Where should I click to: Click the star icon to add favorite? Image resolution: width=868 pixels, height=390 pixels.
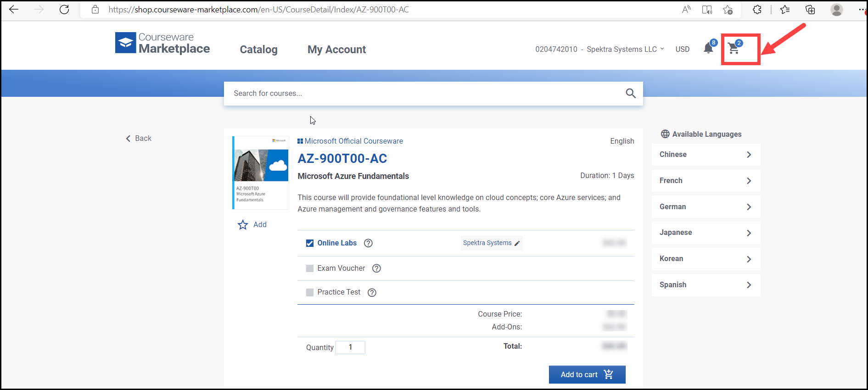click(x=243, y=225)
